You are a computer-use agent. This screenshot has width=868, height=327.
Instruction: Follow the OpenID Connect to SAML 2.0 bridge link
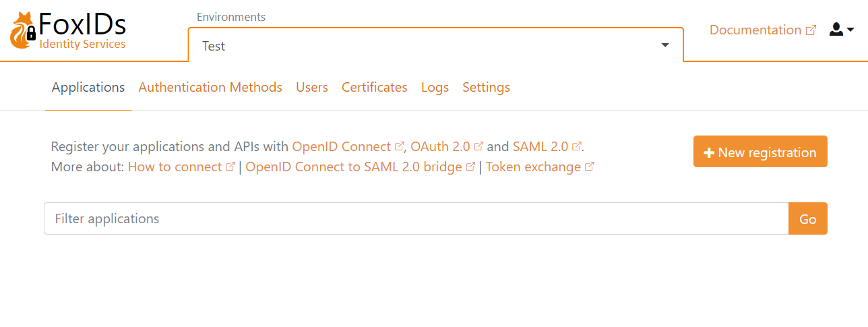354,167
